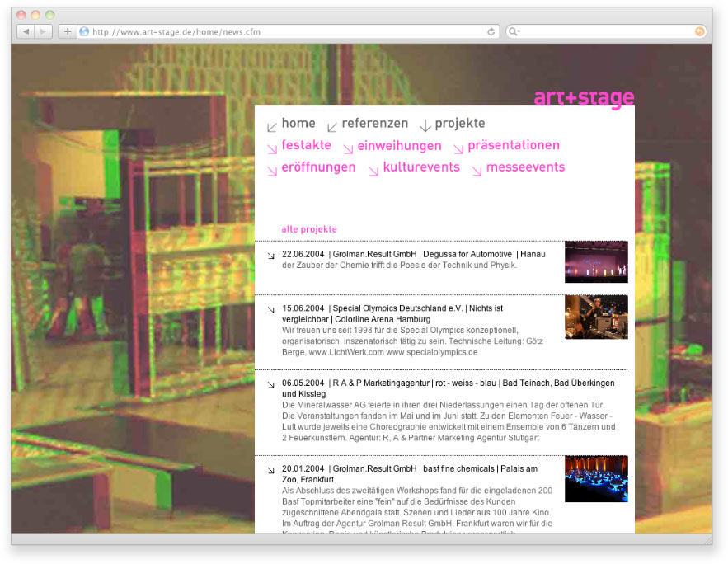
Task: Click the Degussa for Automotive stage thumbnail
Action: (x=596, y=262)
